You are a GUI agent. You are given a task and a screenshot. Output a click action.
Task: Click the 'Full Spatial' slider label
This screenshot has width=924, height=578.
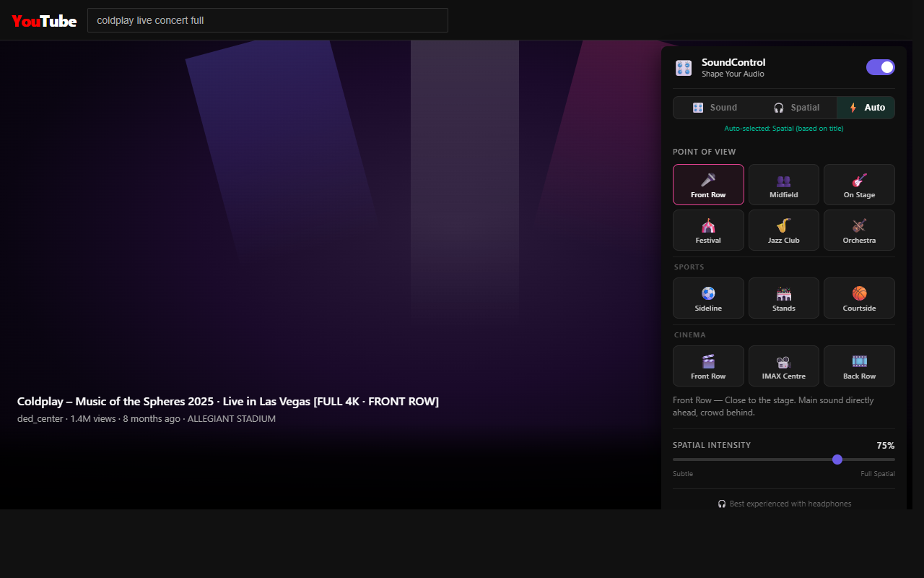click(x=878, y=474)
